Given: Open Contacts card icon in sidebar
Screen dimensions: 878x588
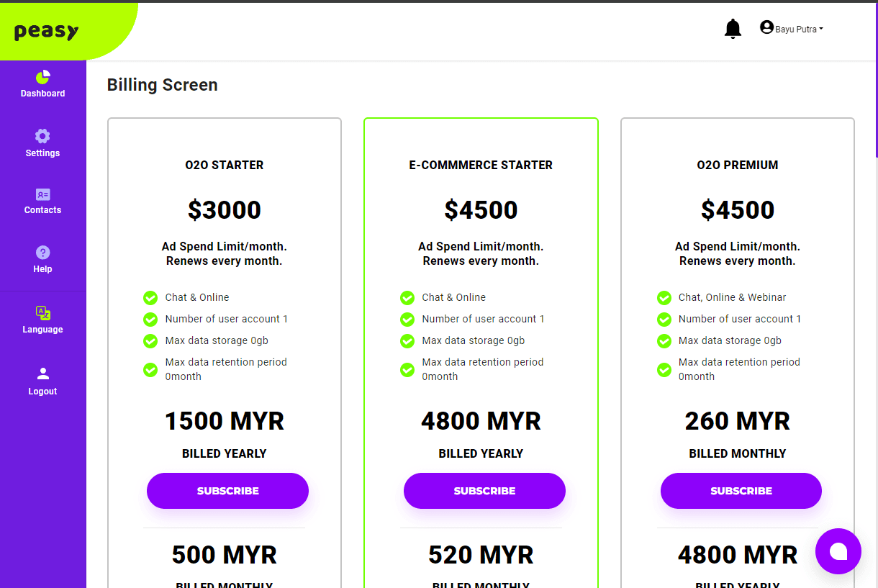Looking at the screenshot, I should pos(42,194).
